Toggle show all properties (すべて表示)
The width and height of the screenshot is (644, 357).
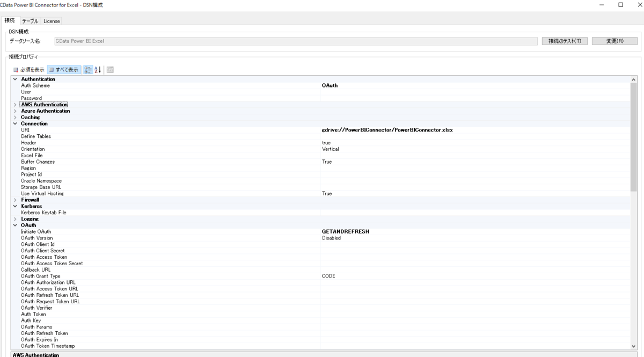(x=64, y=70)
